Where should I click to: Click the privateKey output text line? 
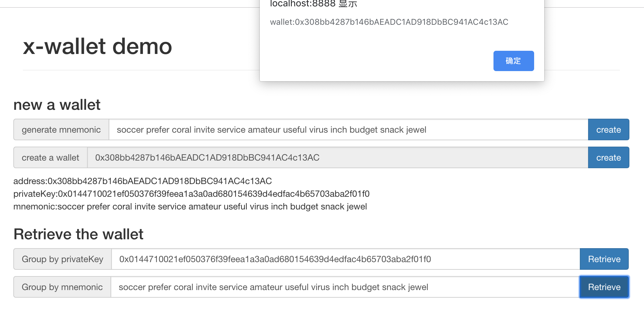point(191,194)
